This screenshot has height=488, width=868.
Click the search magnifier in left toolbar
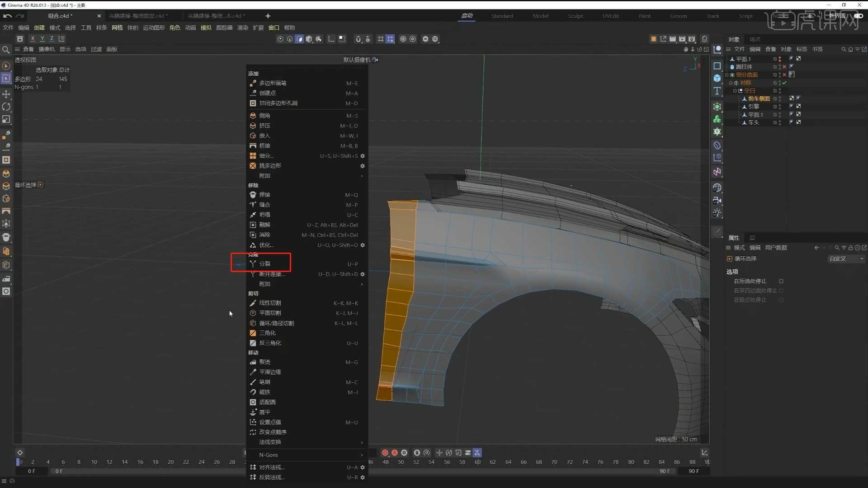pos(6,50)
